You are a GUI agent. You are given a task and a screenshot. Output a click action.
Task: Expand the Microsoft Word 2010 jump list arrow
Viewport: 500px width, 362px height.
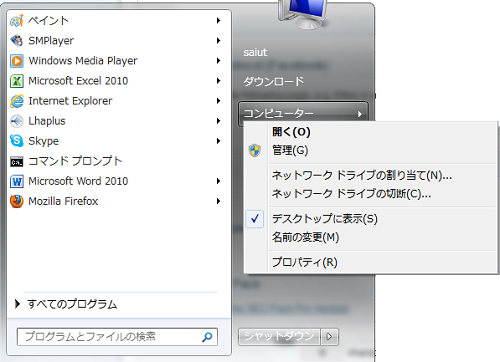coord(218,181)
